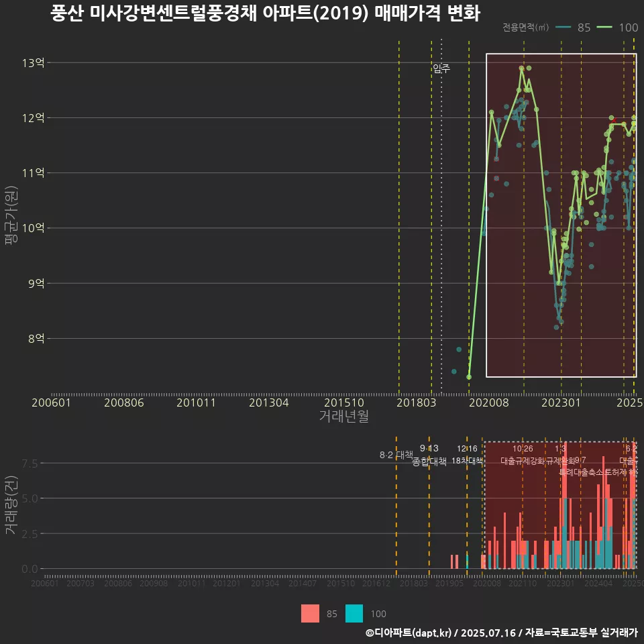Select the teal 100 swatch in the bottom legend
Screen dimensions: 644x644
click(354, 614)
